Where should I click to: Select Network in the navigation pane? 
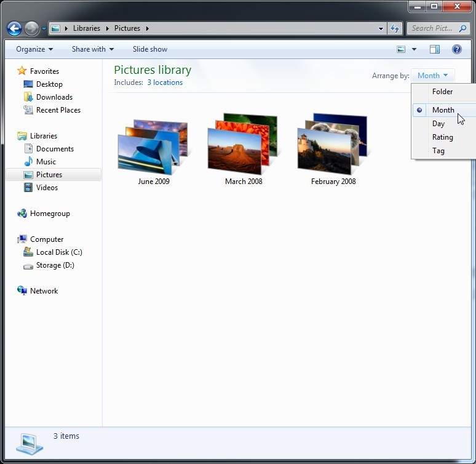point(44,291)
